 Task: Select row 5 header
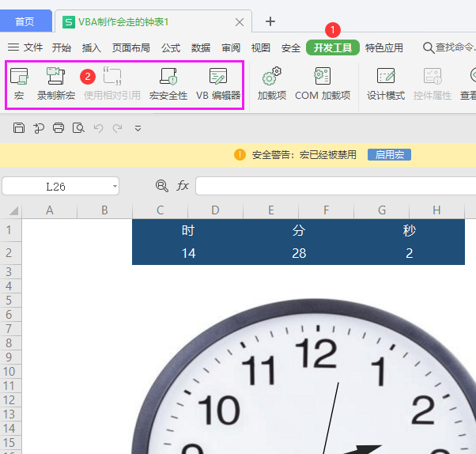click(10, 301)
